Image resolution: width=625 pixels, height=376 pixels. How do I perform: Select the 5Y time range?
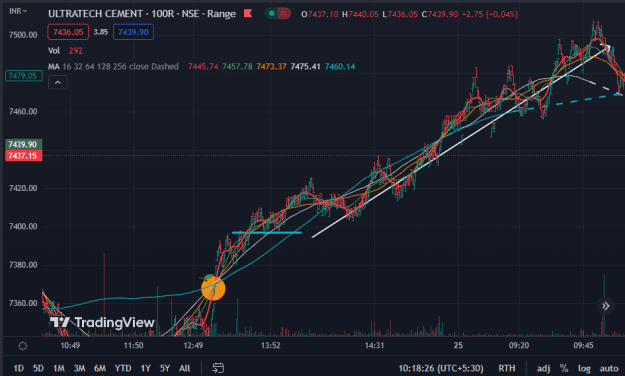click(165, 368)
